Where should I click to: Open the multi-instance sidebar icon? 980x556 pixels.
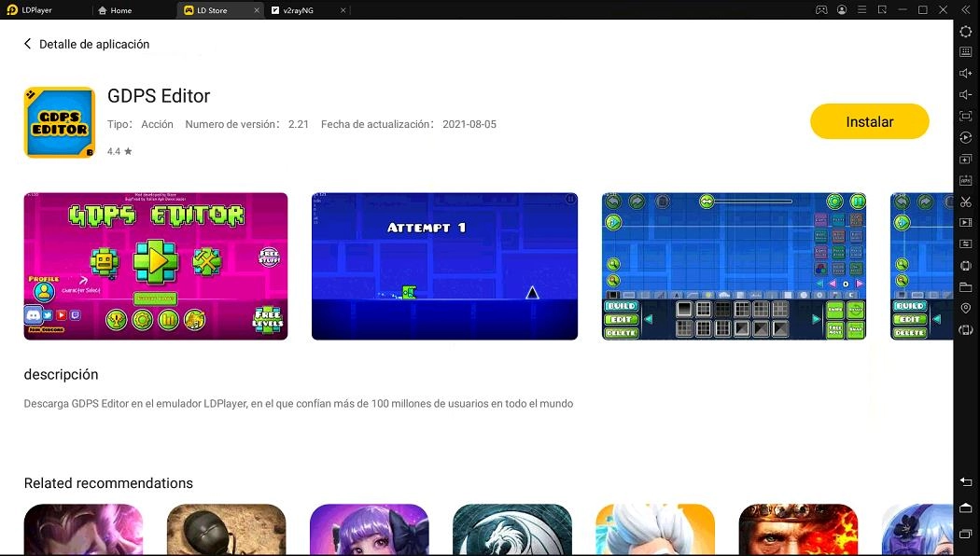(966, 159)
